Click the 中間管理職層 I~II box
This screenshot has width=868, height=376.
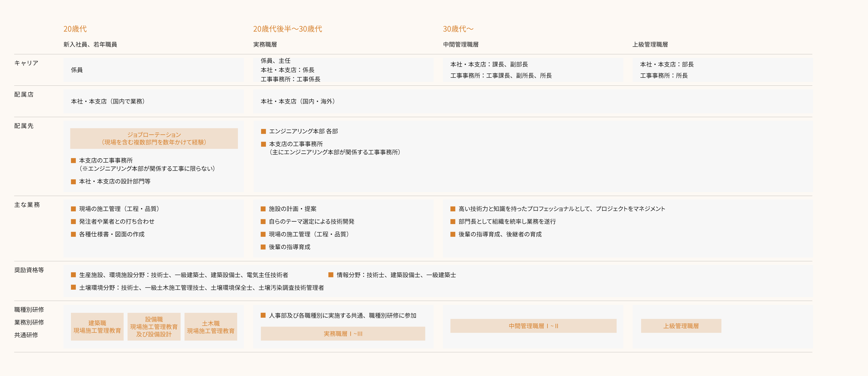coord(533,326)
